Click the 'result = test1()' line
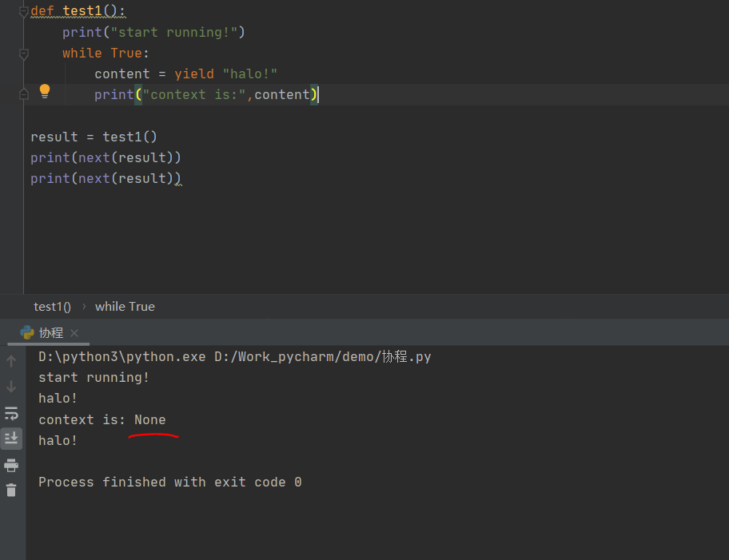729x560 pixels. click(x=94, y=137)
